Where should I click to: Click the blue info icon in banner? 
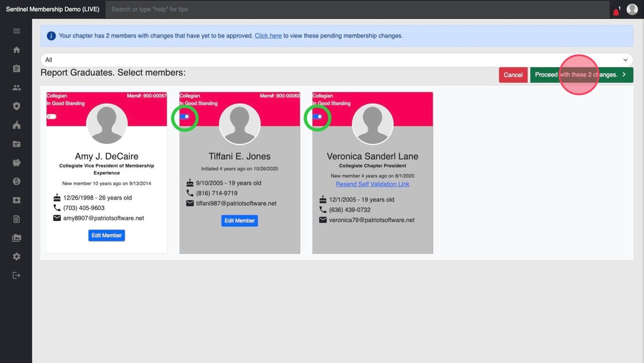[51, 36]
